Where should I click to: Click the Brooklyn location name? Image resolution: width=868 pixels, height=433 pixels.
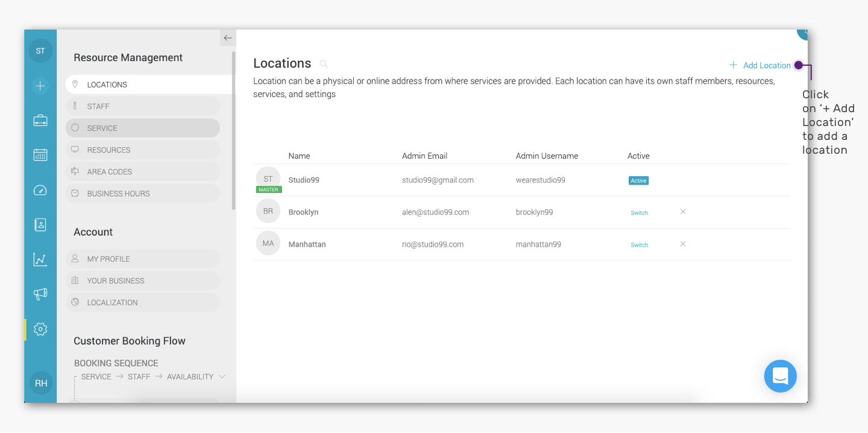tap(303, 212)
